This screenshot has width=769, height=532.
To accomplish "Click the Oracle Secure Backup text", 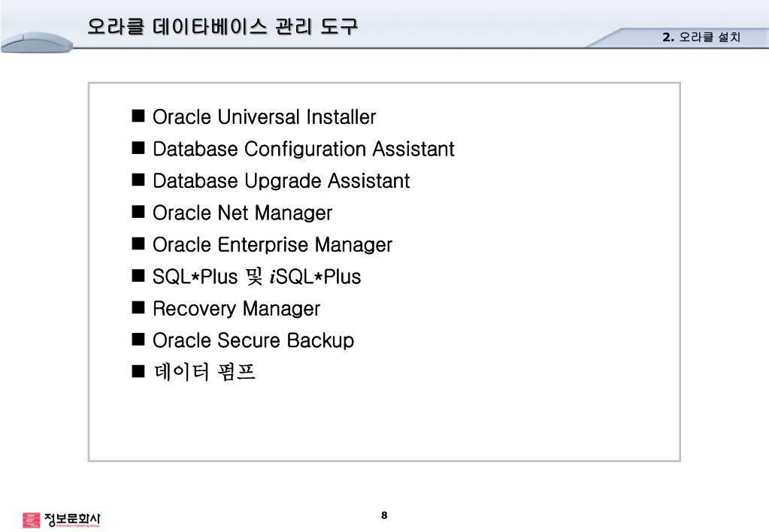I will point(253,340).
